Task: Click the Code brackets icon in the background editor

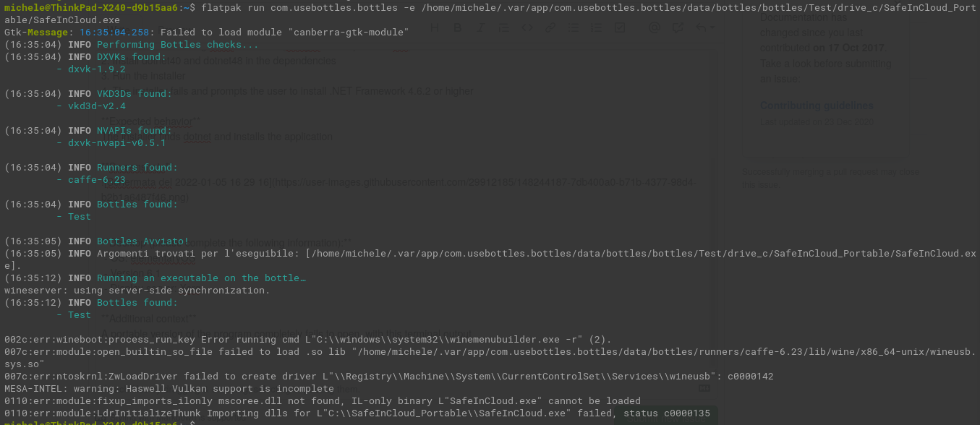Action: (527, 27)
